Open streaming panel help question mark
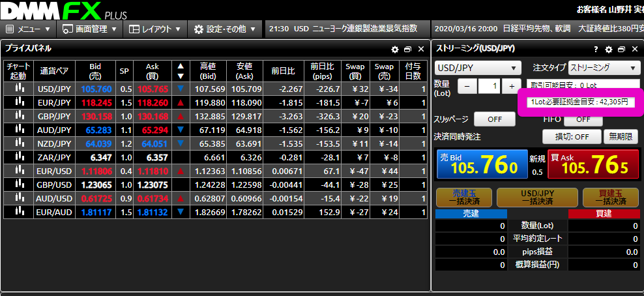This screenshot has width=644, height=296. coord(596,49)
